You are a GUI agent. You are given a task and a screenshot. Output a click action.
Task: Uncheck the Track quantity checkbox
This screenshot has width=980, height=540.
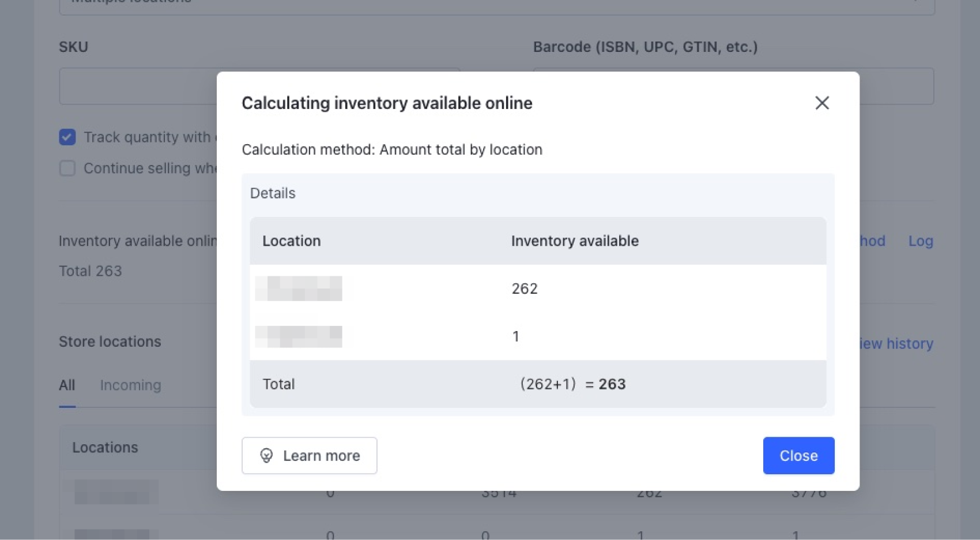click(67, 137)
